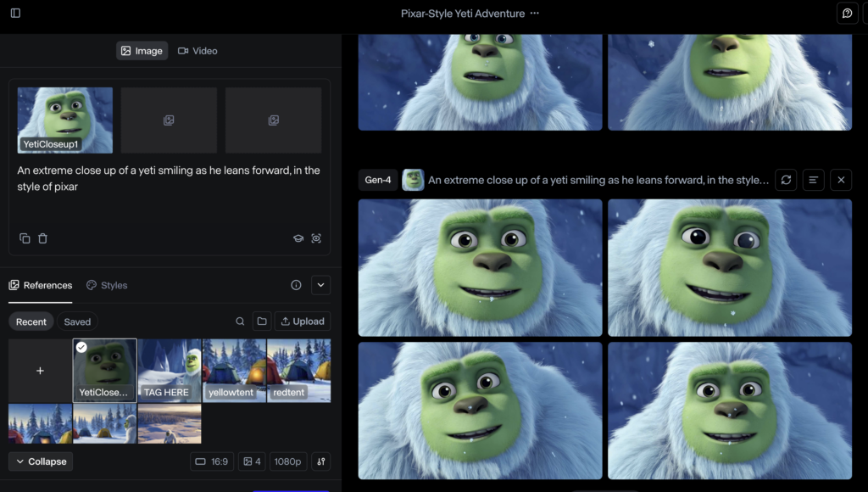Screen dimensions: 868x492
Task: Show references info icon
Action: [x=296, y=285]
